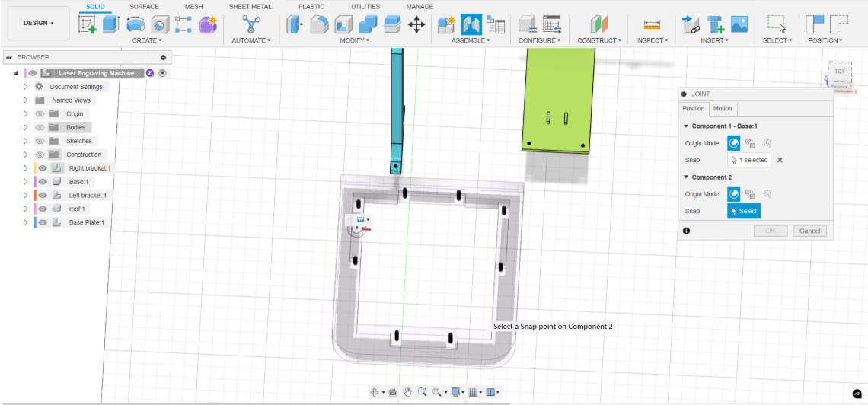Select the Zoom tool in navigation bar
This screenshot has width=868, height=405.
tap(422, 392)
